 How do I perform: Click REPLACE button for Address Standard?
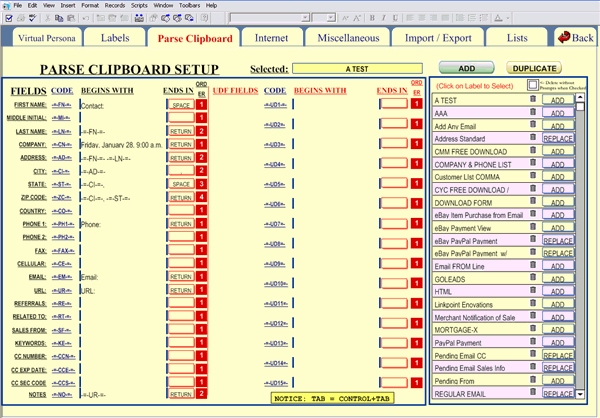pos(558,138)
